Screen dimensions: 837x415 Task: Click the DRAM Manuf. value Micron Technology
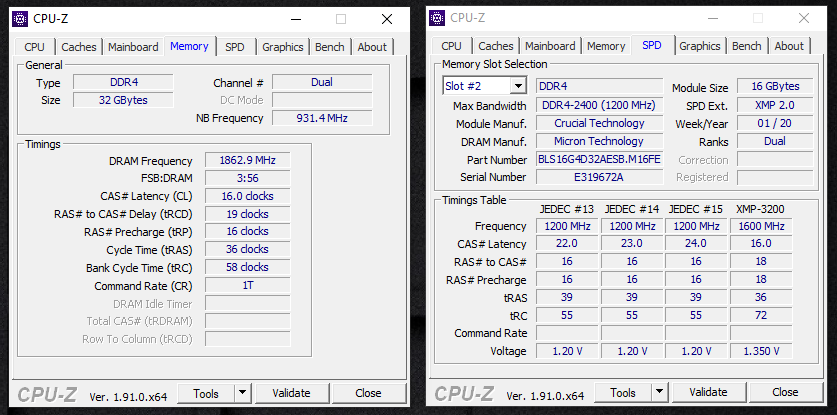pyautogui.click(x=599, y=142)
